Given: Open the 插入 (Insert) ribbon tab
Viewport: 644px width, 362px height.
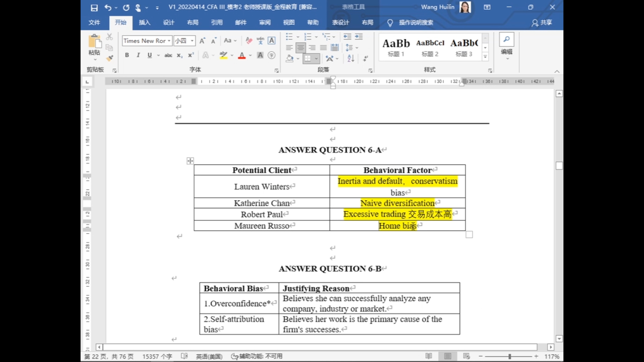Looking at the screenshot, I should [144, 22].
